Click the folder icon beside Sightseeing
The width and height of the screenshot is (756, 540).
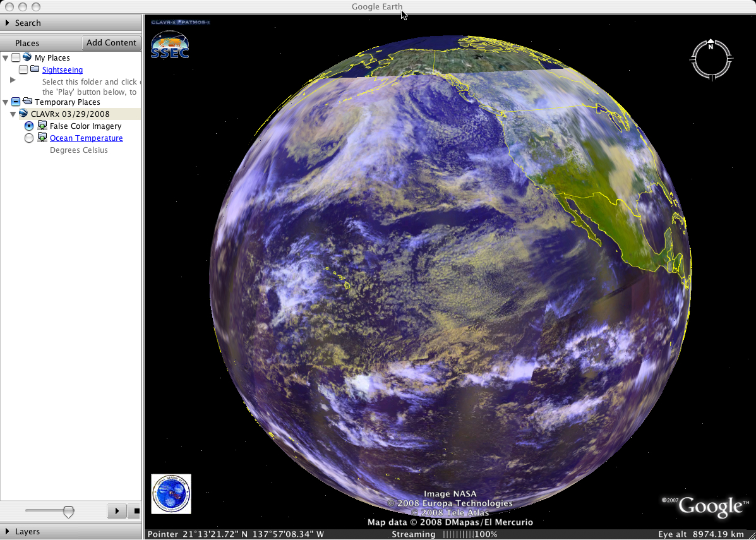35,69
